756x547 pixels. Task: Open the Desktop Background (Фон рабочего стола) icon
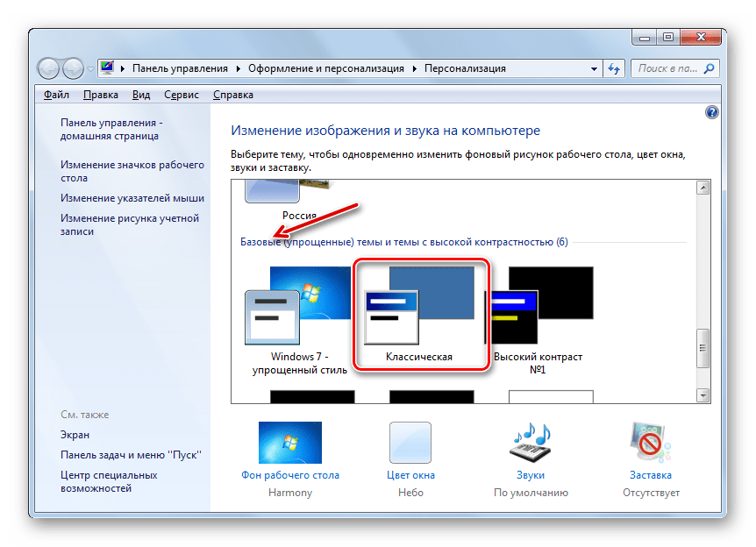pos(289,443)
